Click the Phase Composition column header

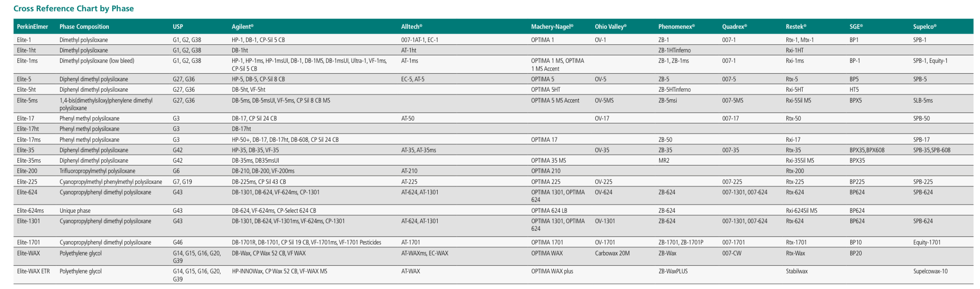tap(84, 27)
